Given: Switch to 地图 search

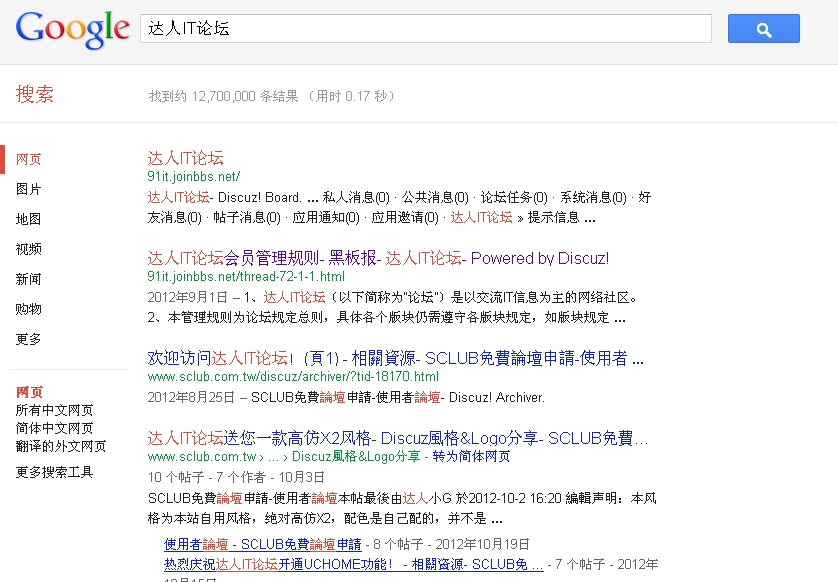Looking at the screenshot, I should (x=28, y=219).
